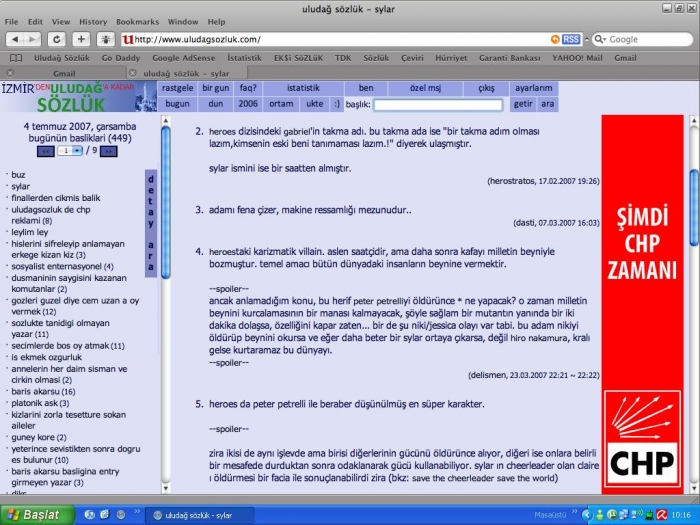Click the orange snapback icon in address bar
700x525 pixels.
click(555, 39)
